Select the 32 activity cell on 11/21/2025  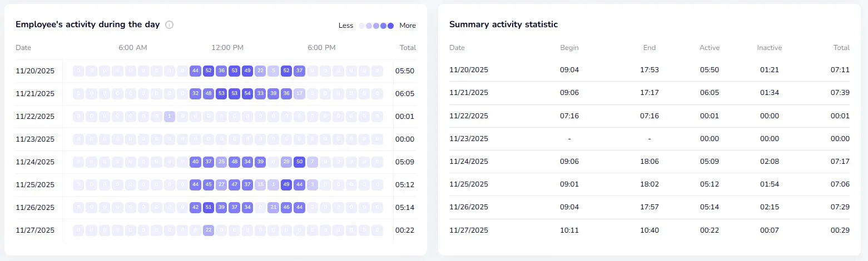(x=195, y=94)
